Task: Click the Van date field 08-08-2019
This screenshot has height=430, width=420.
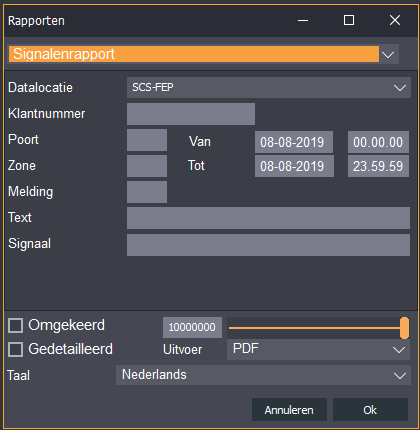Action: pos(294,142)
